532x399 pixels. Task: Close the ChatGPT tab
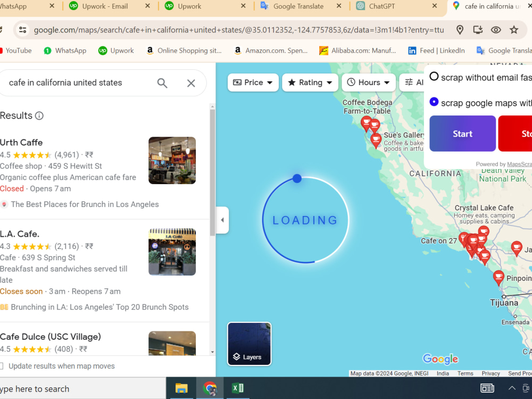coord(434,6)
